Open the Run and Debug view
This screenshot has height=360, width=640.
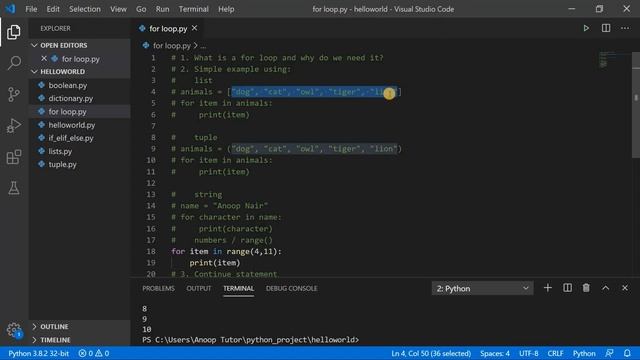(13, 126)
